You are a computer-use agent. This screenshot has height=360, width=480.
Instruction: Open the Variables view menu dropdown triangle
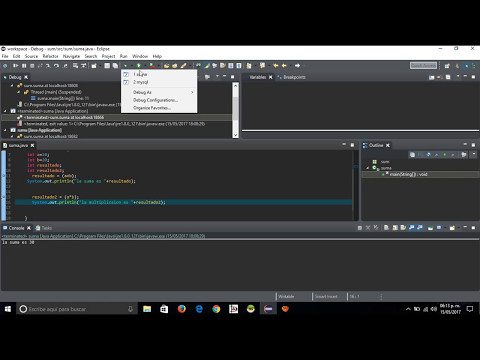click(458, 77)
